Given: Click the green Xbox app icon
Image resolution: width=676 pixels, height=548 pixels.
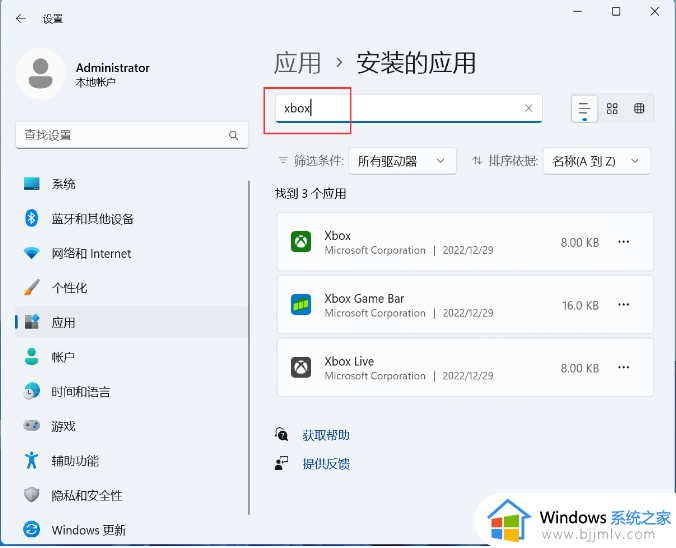Looking at the screenshot, I should pos(301,241).
